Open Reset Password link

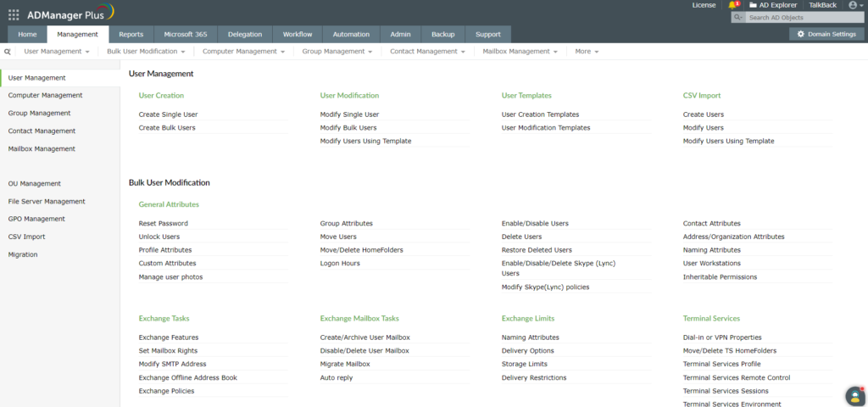click(164, 224)
